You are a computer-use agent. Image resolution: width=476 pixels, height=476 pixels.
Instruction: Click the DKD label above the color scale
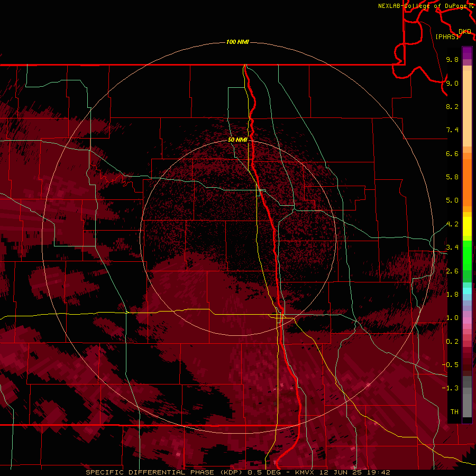[465, 32]
